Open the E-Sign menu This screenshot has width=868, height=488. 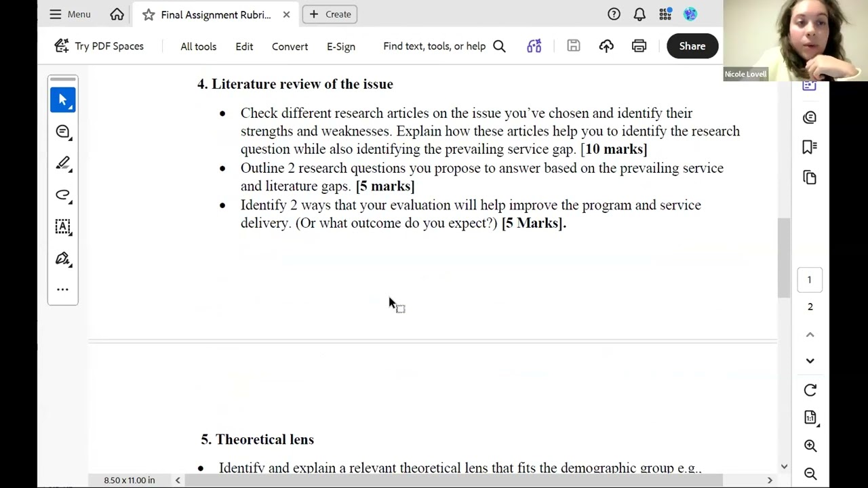tap(341, 46)
